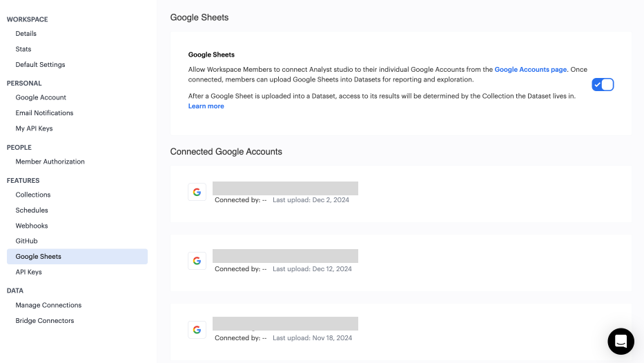Go to Collections feature settings
This screenshot has width=644, height=363.
[33, 195]
